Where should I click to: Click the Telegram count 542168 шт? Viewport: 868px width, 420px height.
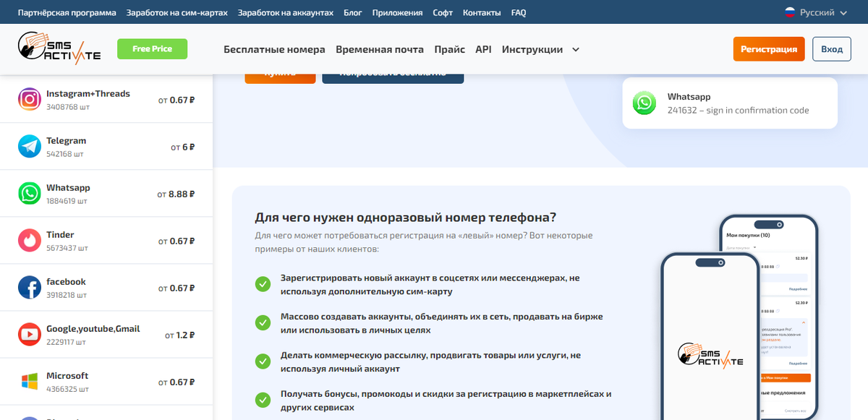(x=65, y=154)
